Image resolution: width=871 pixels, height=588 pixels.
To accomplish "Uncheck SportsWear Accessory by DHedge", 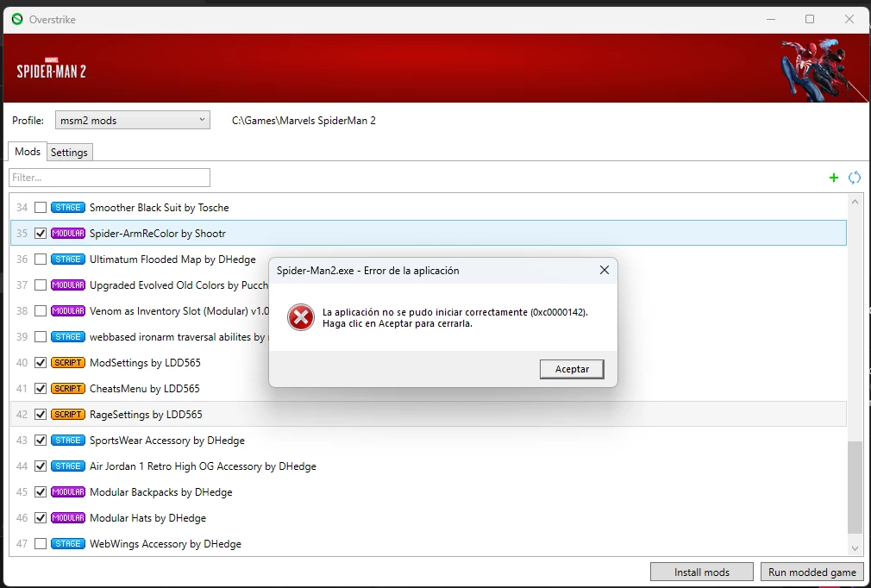I will 40,441.
